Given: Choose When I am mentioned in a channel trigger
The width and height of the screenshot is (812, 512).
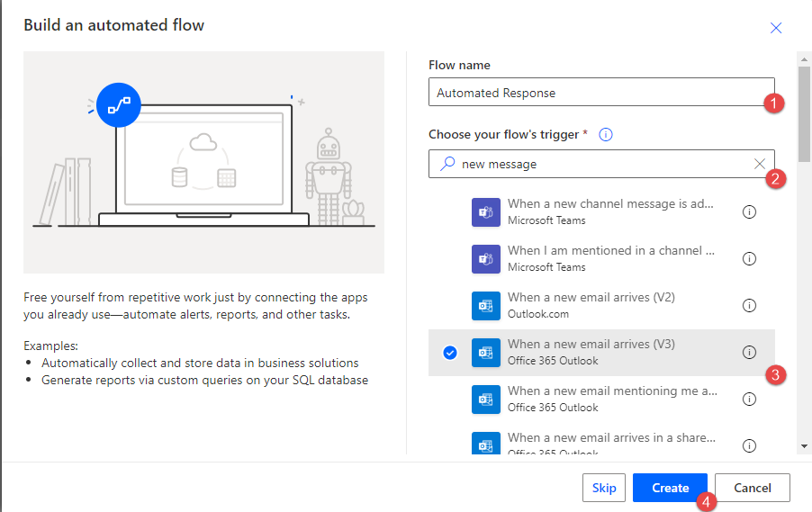Looking at the screenshot, I should (610, 258).
